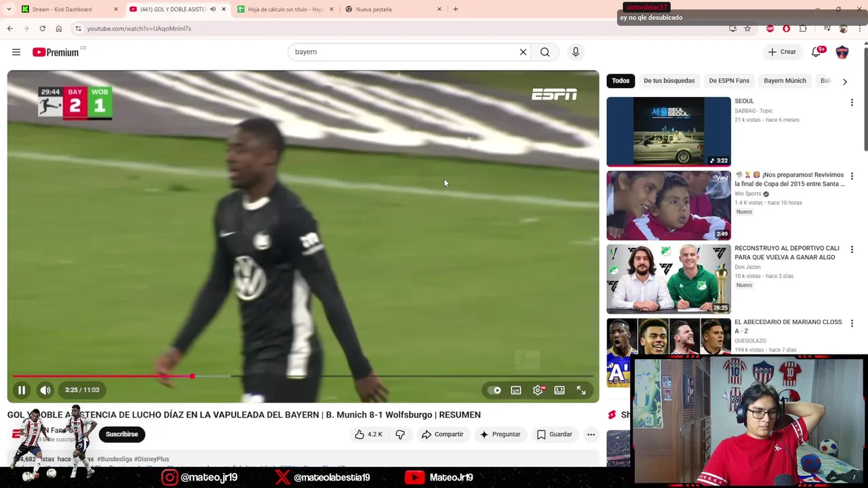Open the Win Sports channel name

pos(748,194)
